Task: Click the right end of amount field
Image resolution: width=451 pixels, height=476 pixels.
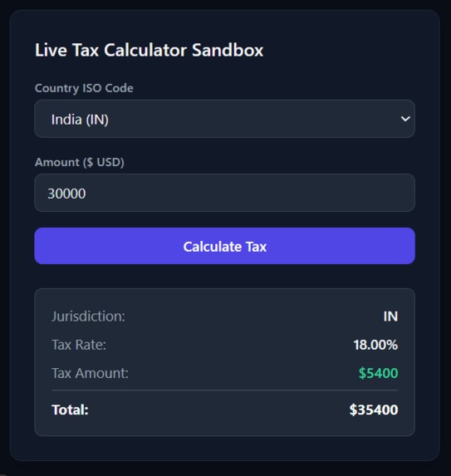Action: [400, 193]
